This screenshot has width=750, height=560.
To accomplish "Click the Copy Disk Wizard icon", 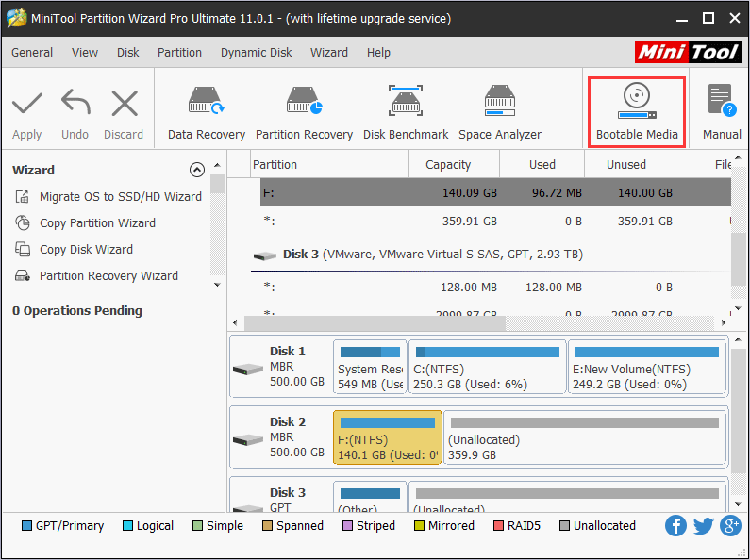I will tap(23, 250).
